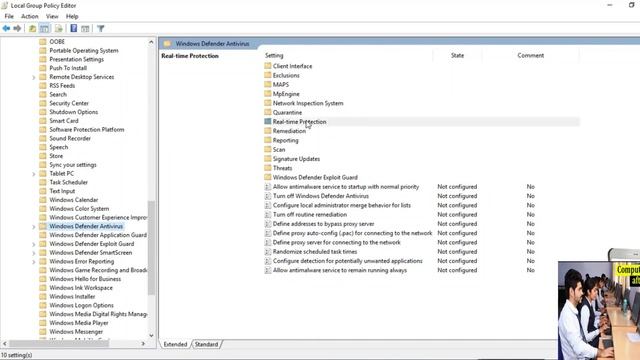This screenshot has height=360, width=640.
Task: Select Allow antimalware service to startup with normal priority
Action: (x=346, y=187)
